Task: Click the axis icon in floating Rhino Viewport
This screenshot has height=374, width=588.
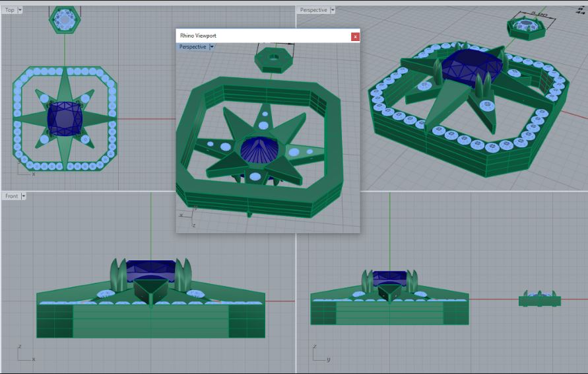Action: pos(189,215)
